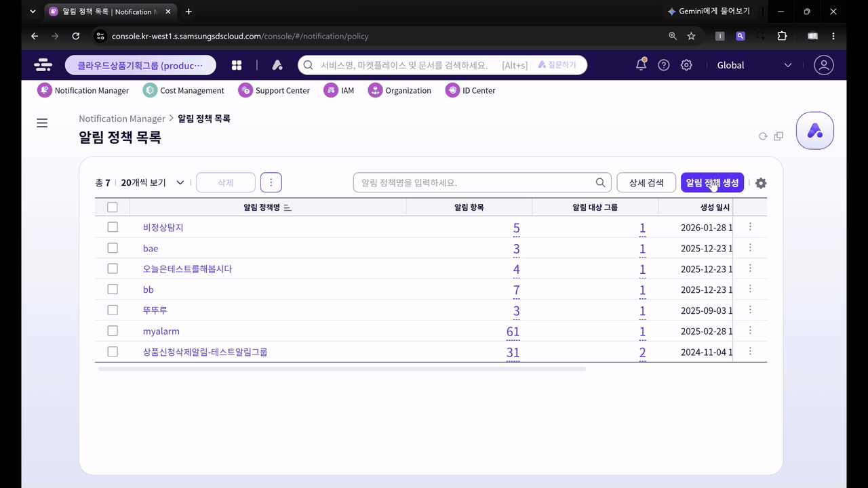The width and height of the screenshot is (868, 488).
Task: Refresh the policy list with reload icon
Action: [x=763, y=136]
